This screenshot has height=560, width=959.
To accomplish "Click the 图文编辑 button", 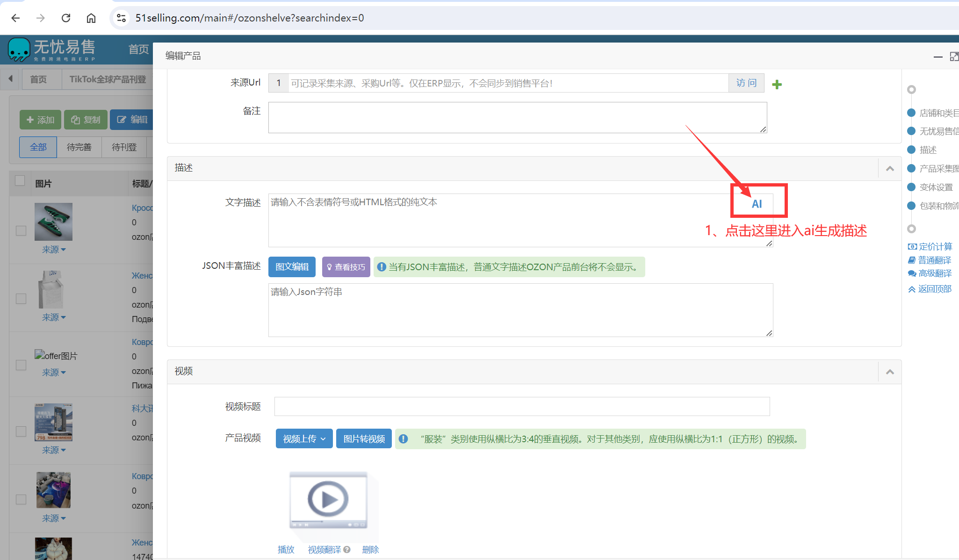I will (292, 266).
